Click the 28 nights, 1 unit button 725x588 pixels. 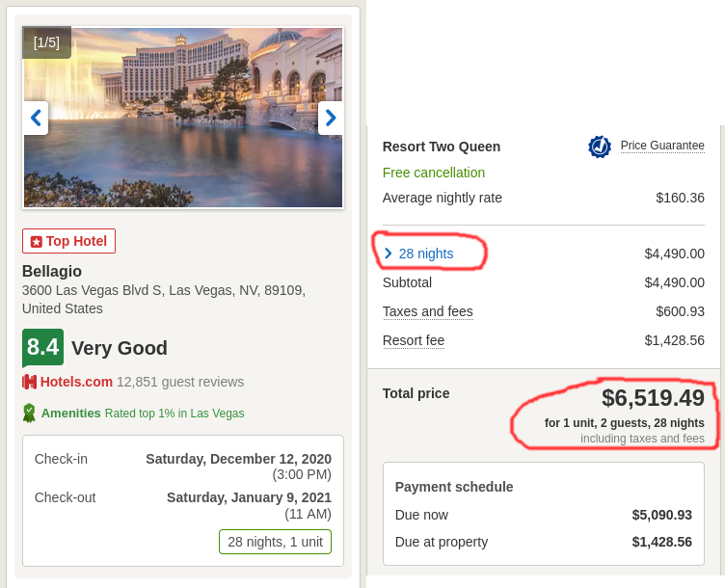tap(275, 542)
